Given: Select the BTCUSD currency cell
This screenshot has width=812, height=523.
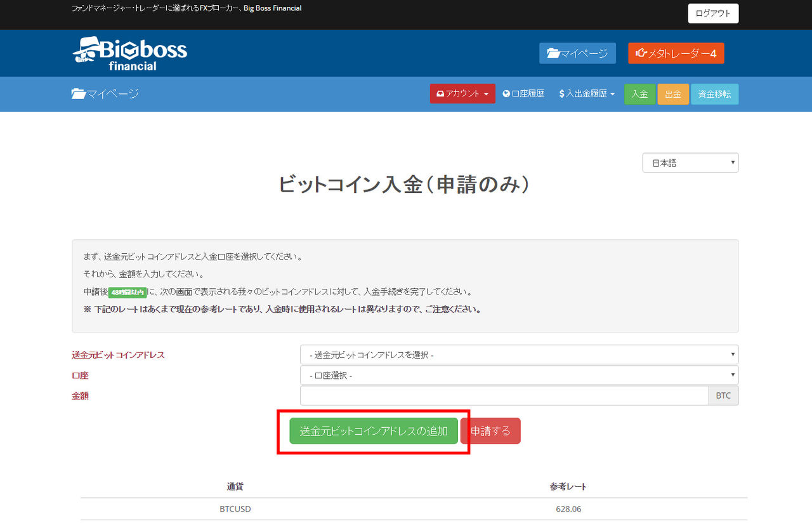Looking at the screenshot, I should (x=235, y=509).
